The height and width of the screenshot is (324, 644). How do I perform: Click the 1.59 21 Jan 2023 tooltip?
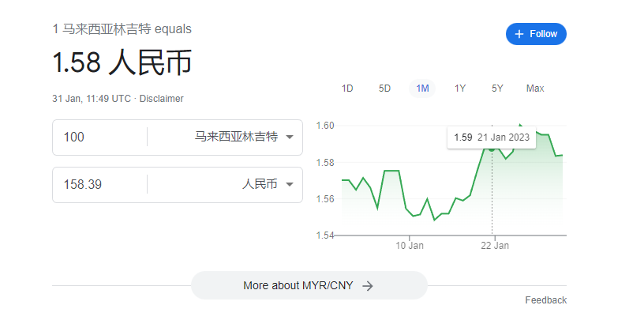[491, 137]
